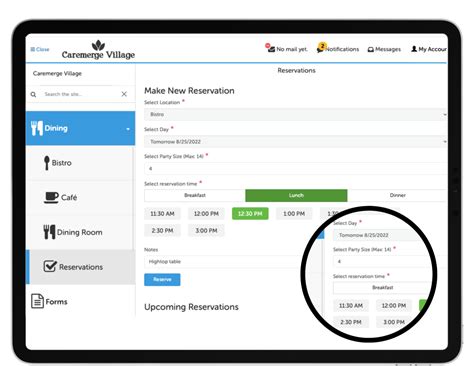
Task: Click the Bistro spoon icon
Action: point(47,163)
